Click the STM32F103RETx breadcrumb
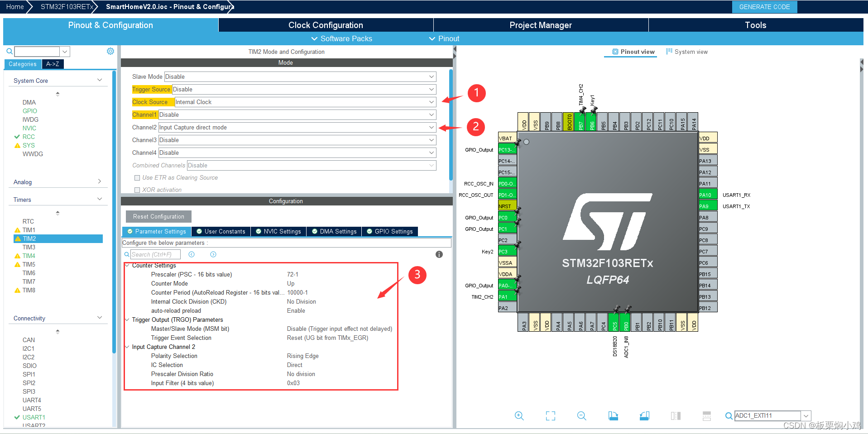Screen dimensions: 868x434 coord(67,7)
